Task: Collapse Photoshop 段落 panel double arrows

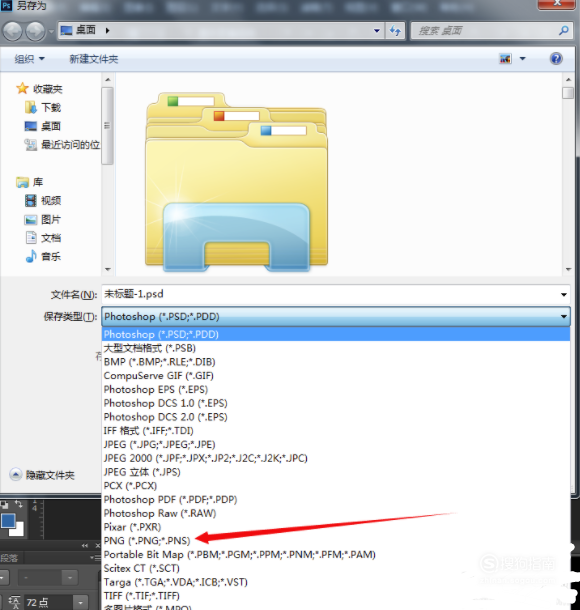Action: click(x=85, y=546)
